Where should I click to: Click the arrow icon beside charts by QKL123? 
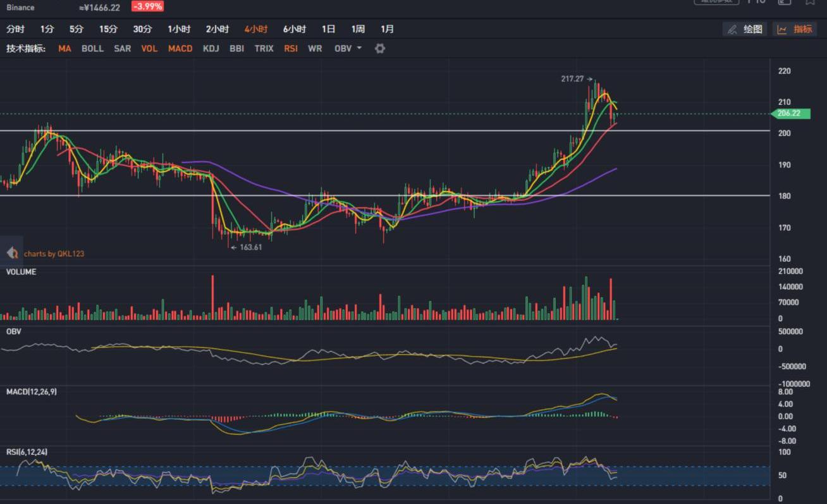[x=11, y=253]
